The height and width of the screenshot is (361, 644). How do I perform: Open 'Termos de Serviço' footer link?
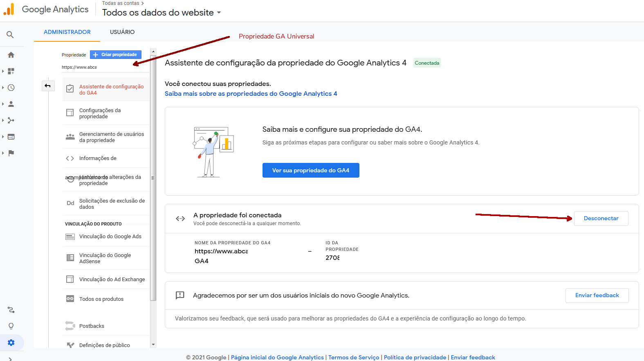[354, 357]
